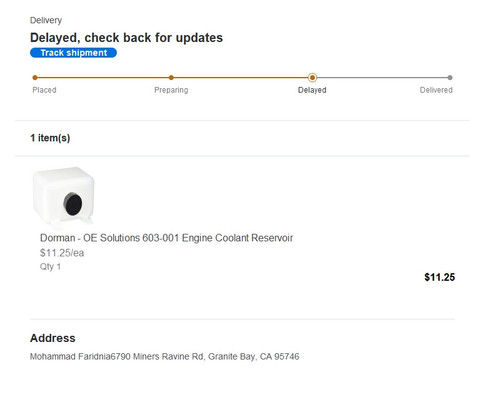Click the Delivered step label
This screenshot has height=404, width=500.
(x=436, y=90)
